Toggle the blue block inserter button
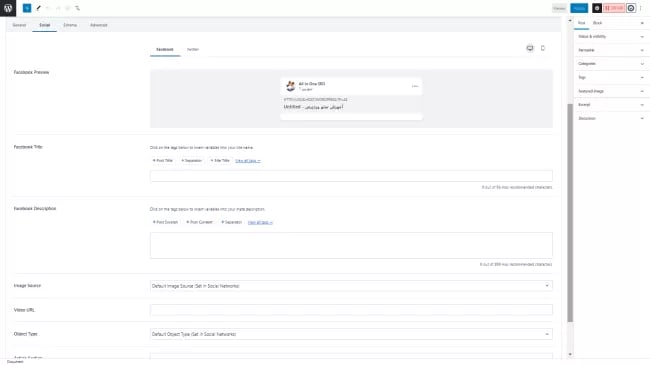Image resolution: width=650 pixels, height=365 pixels. pyautogui.click(x=27, y=8)
